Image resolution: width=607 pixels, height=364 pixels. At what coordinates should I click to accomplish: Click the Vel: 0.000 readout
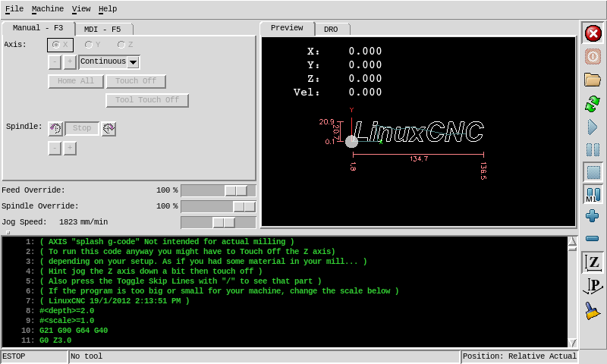338,92
